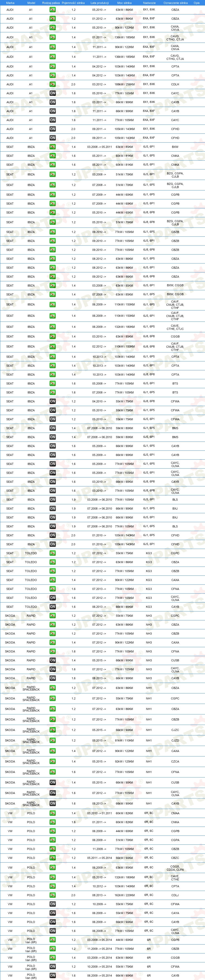Click petrol icon in SEAT Ibiza BXW-only row
205x980 pixels.
[x=52, y=147]
